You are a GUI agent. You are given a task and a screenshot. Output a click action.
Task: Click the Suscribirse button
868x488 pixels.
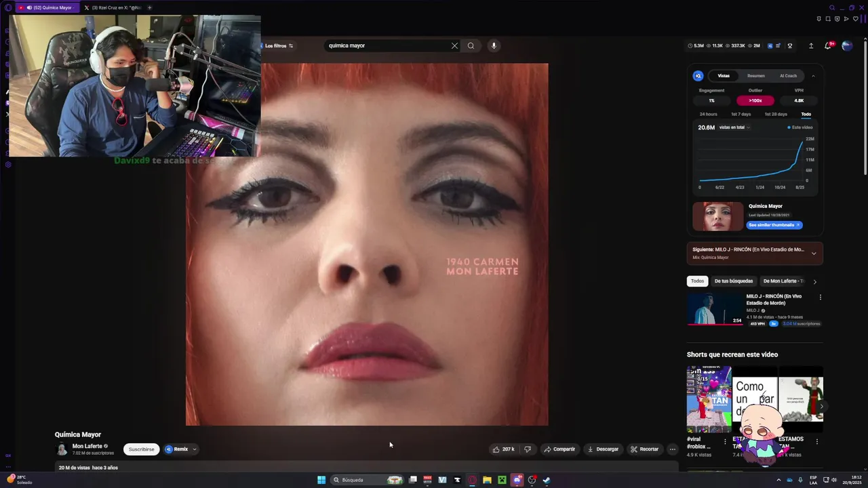(141, 449)
